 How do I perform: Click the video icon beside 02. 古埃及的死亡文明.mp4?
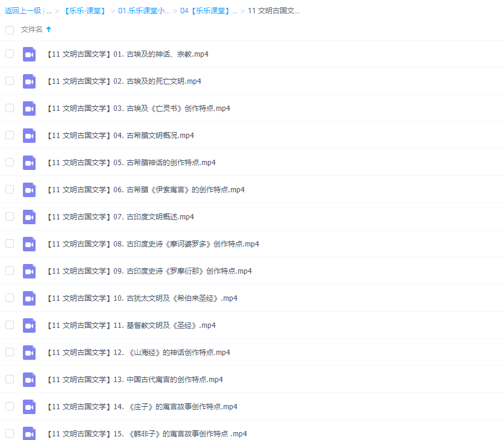point(29,81)
